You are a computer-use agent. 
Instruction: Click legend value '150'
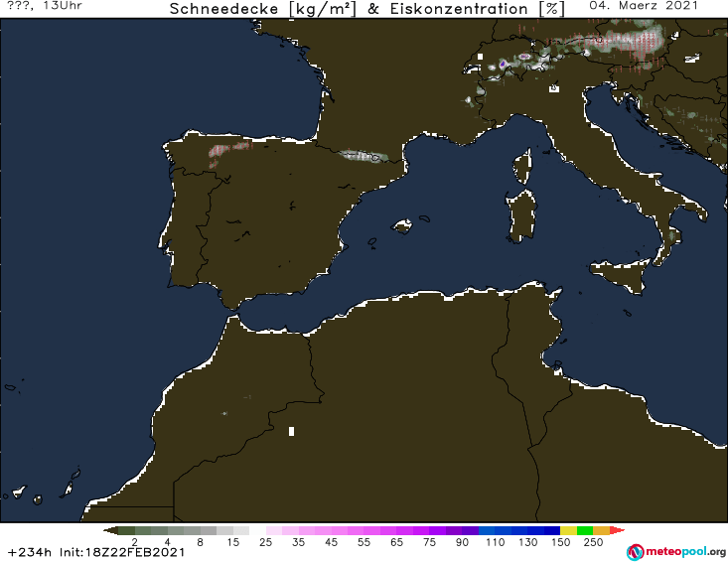click(560, 542)
